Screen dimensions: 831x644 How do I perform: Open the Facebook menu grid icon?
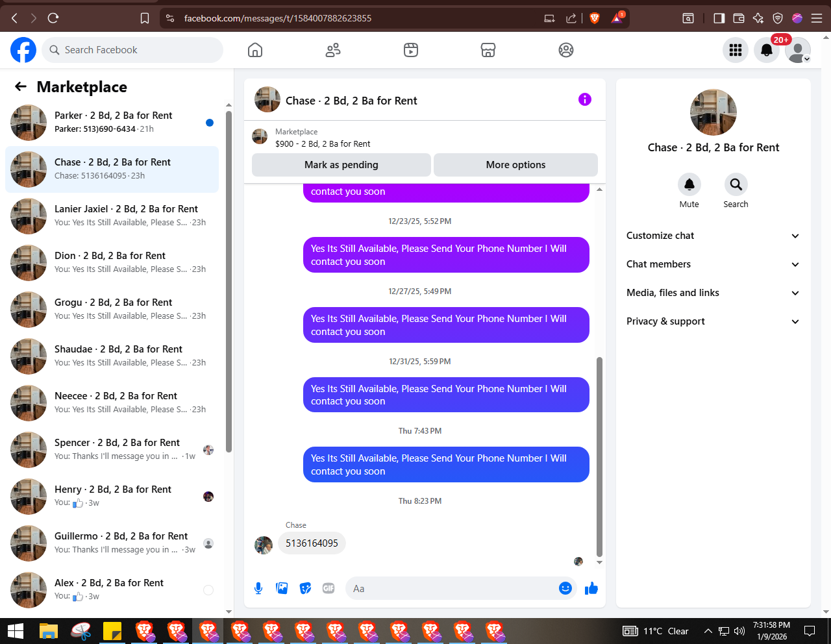(736, 50)
